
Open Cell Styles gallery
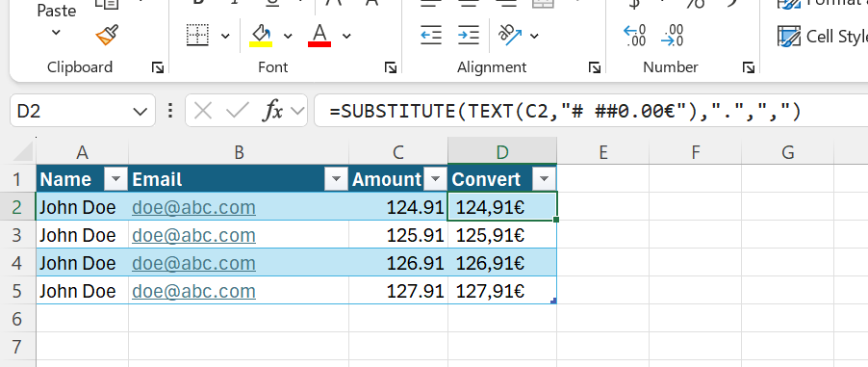point(822,37)
